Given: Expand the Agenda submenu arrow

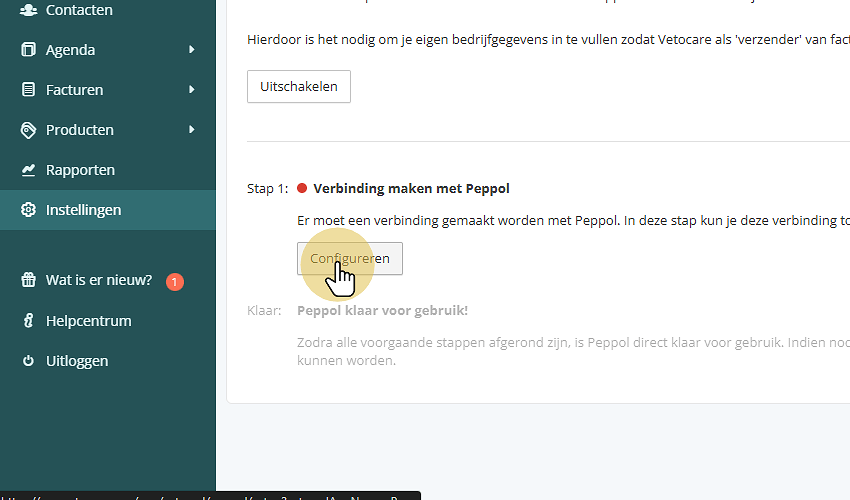Looking at the screenshot, I should (191, 50).
